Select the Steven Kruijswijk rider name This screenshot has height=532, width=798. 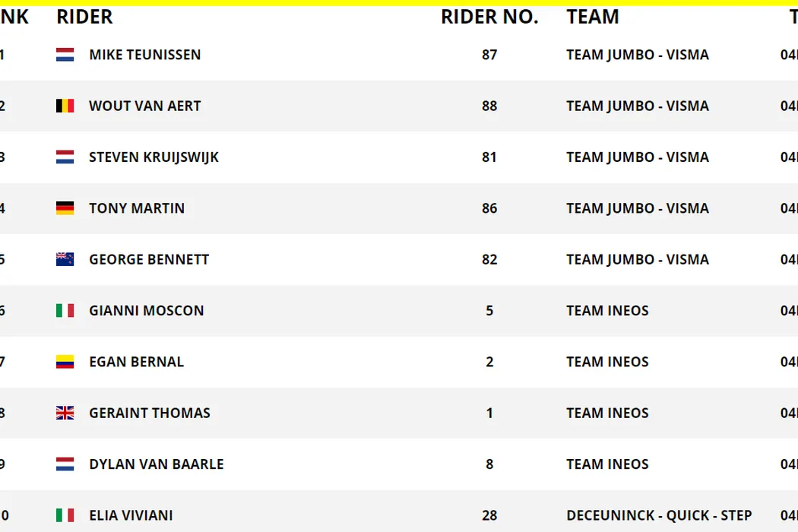[x=154, y=157]
